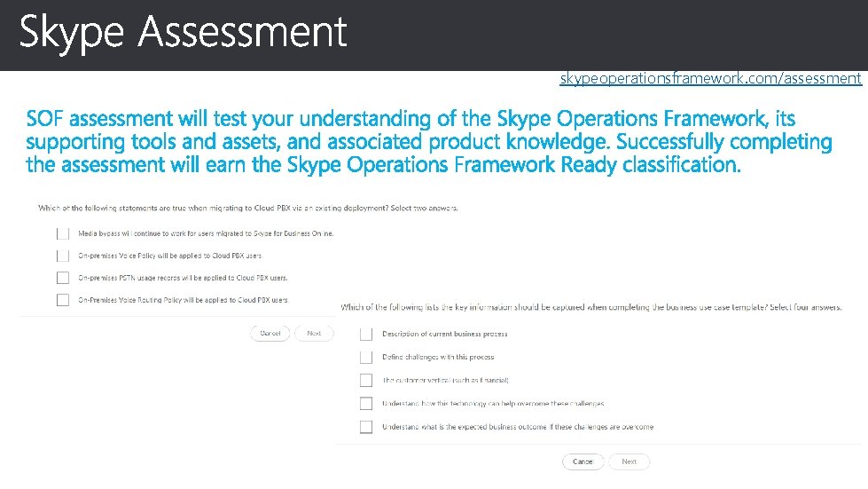This screenshot has height=489, width=868.
Task: Check 'Understand how this technology can help' option
Action: point(366,404)
